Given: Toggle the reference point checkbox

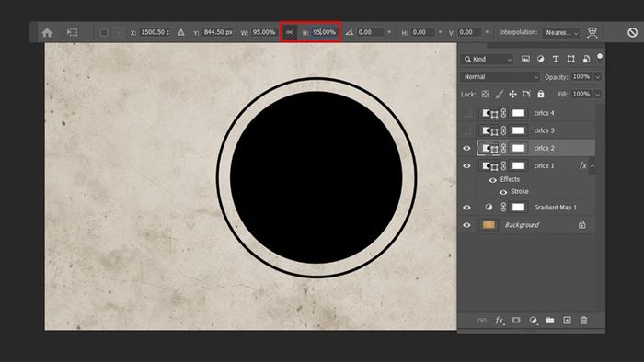Looking at the screenshot, I should click(104, 32).
